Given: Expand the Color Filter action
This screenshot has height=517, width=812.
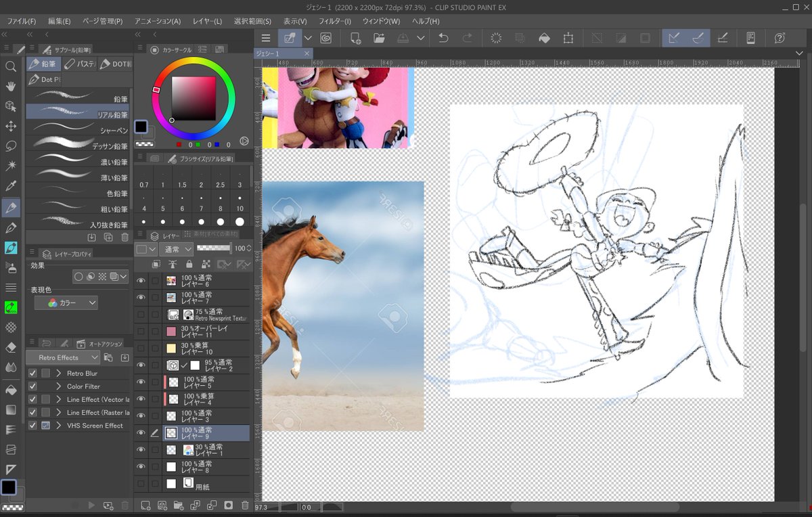Looking at the screenshot, I should coord(58,386).
